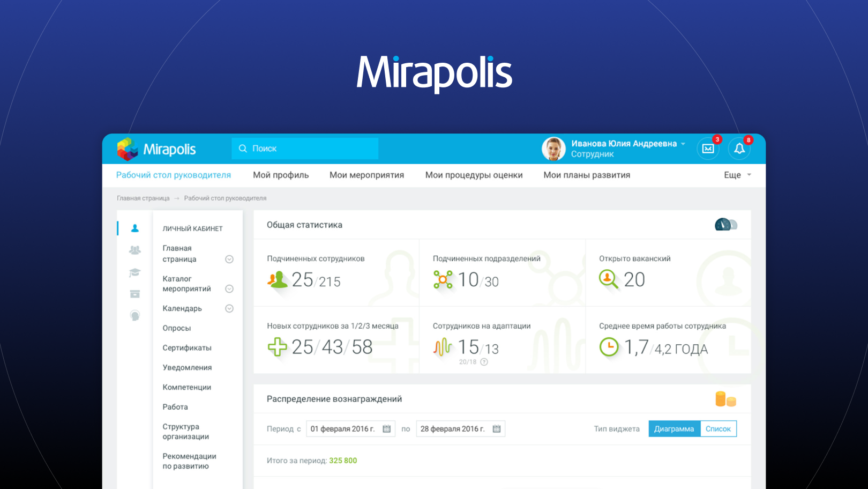Viewport: 868px width, 489px height.
Task: Click the start date field 01 февраля 2016
Action: [350, 429]
